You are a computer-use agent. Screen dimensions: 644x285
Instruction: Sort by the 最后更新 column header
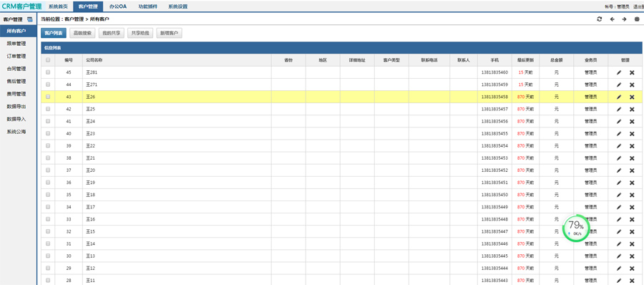pyautogui.click(x=526, y=60)
